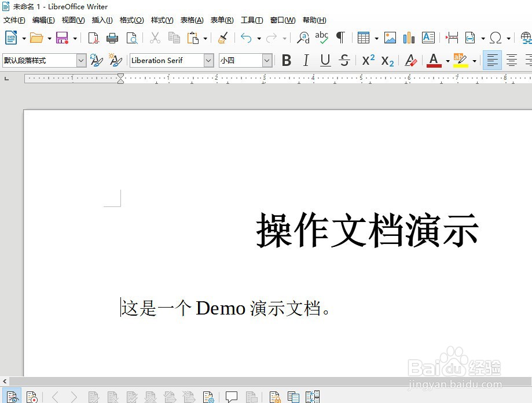Open the font name dropdown
Screen dimensions: 532x403
pyautogui.click(x=208, y=60)
